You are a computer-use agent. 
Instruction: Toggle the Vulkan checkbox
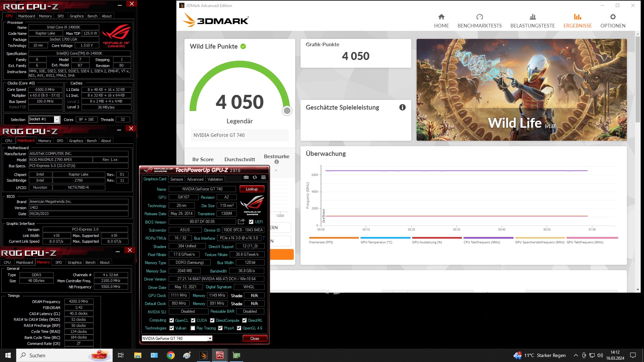click(172, 328)
